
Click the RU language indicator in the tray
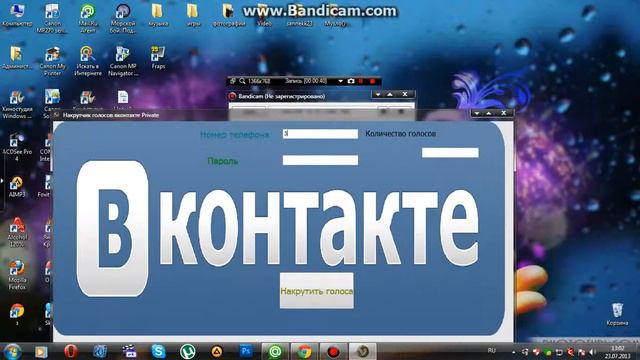click(x=491, y=351)
